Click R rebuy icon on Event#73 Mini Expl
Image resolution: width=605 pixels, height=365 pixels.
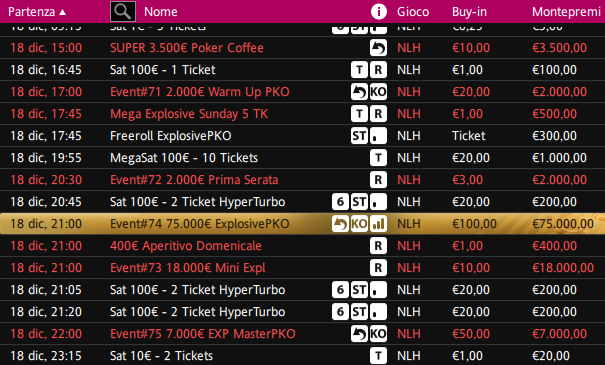click(x=378, y=268)
